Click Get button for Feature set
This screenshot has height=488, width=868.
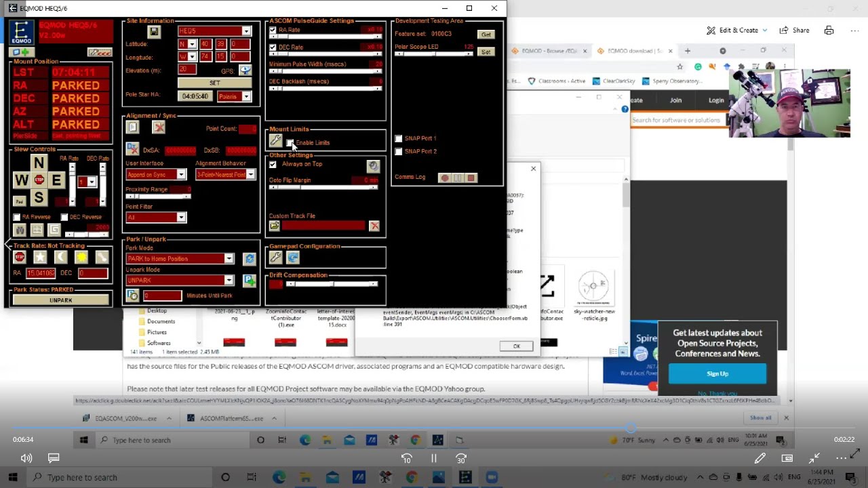[486, 35]
